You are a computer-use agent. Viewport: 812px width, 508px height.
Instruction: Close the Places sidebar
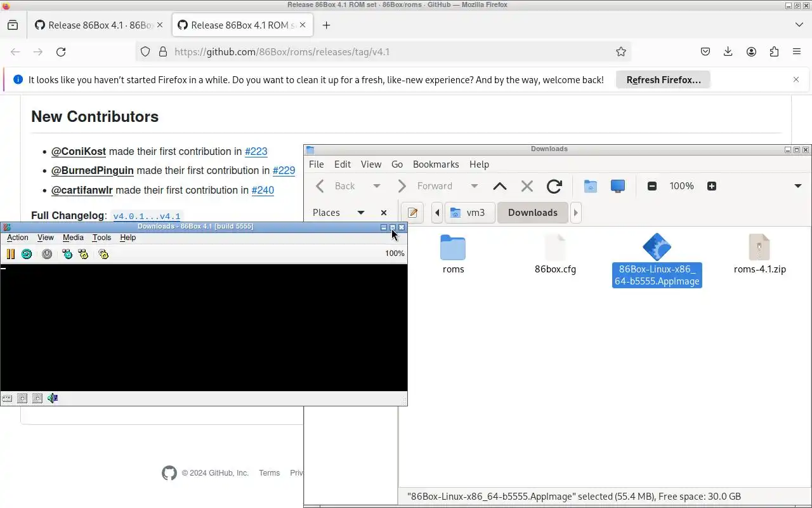384,213
